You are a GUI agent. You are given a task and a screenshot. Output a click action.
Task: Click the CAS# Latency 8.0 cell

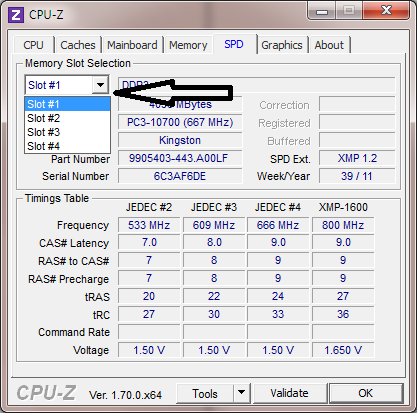pos(214,242)
